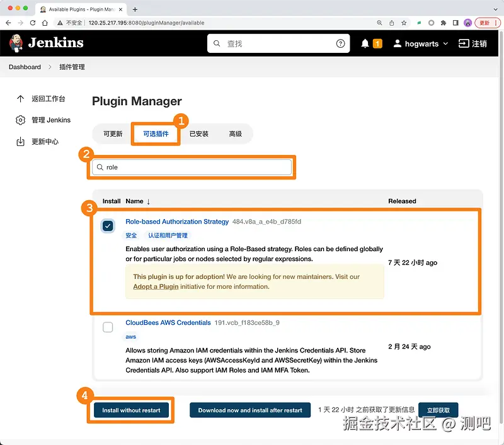Click the plugin filter field containing role
Viewport: 504px width, 445px height.
click(x=192, y=167)
